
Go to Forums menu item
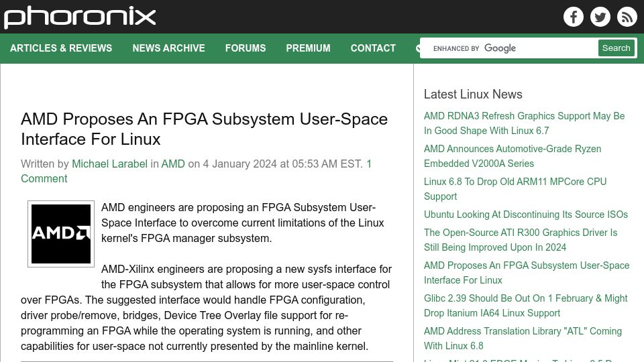click(x=246, y=48)
